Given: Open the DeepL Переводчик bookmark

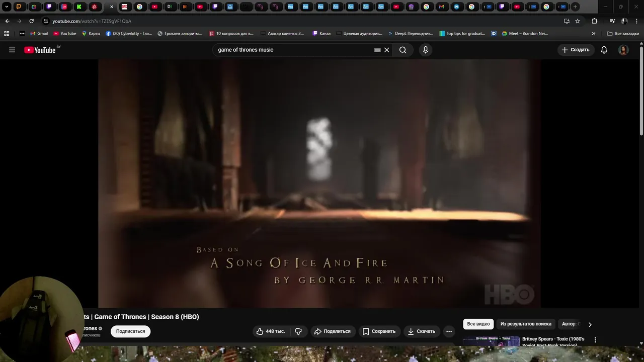Looking at the screenshot, I should pyautogui.click(x=411, y=34).
